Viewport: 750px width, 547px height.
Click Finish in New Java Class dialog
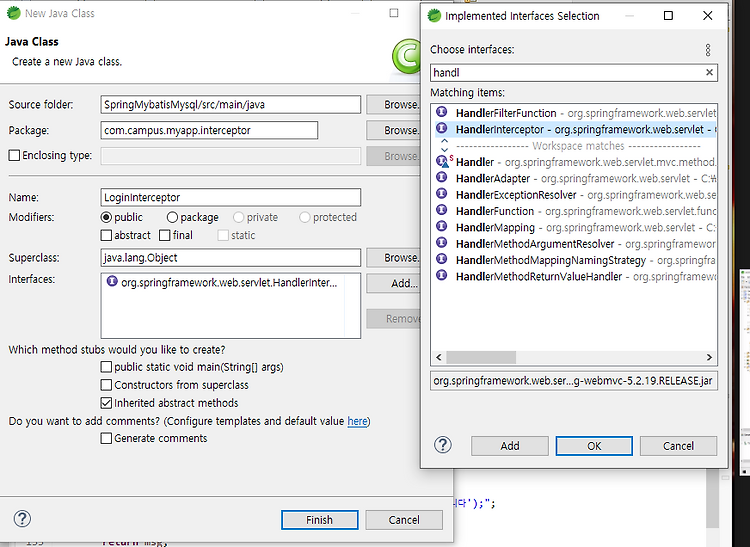[x=320, y=520]
